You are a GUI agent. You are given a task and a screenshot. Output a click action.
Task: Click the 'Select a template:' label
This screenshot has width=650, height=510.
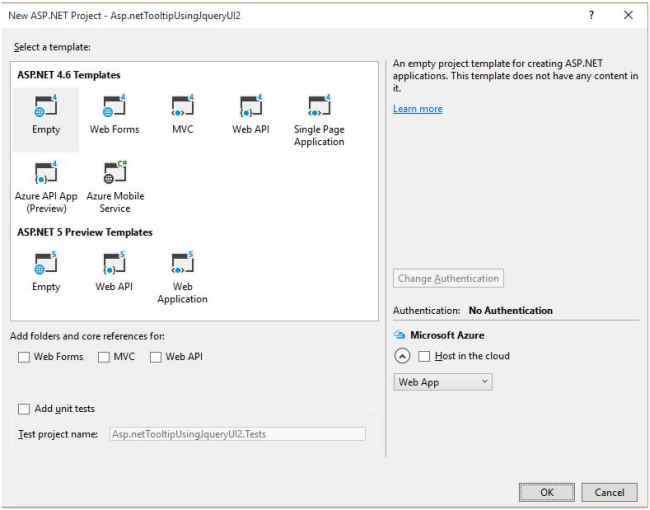[52, 47]
